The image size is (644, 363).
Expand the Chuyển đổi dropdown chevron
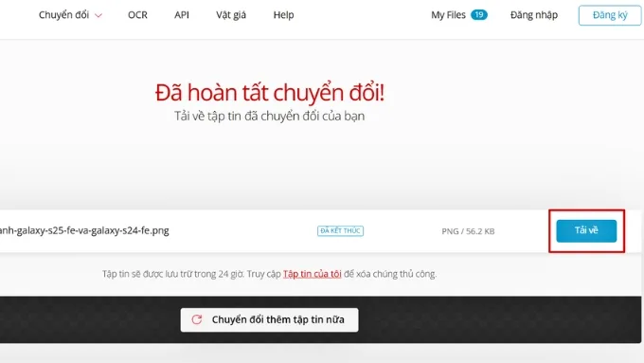pyautogui.click(x=98, y=15)
